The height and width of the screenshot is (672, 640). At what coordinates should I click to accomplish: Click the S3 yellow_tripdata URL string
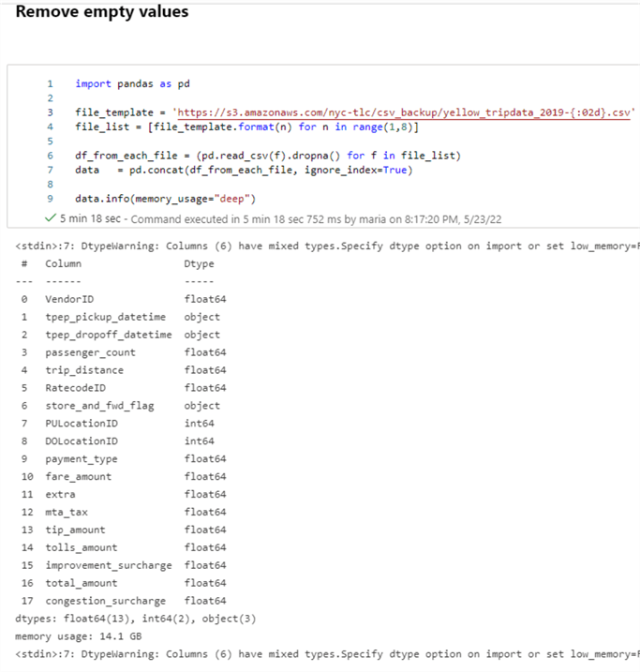404,112
